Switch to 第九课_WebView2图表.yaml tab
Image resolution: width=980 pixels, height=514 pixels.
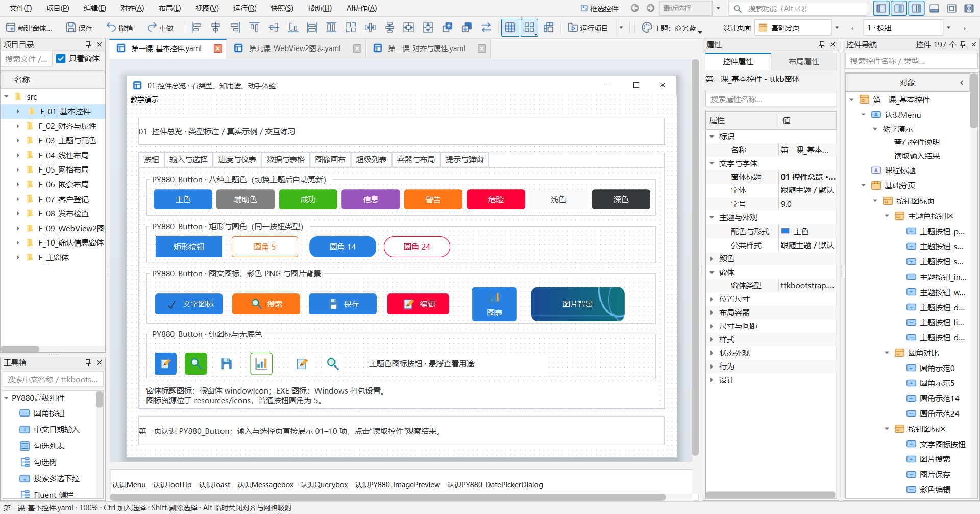[295, 48]
